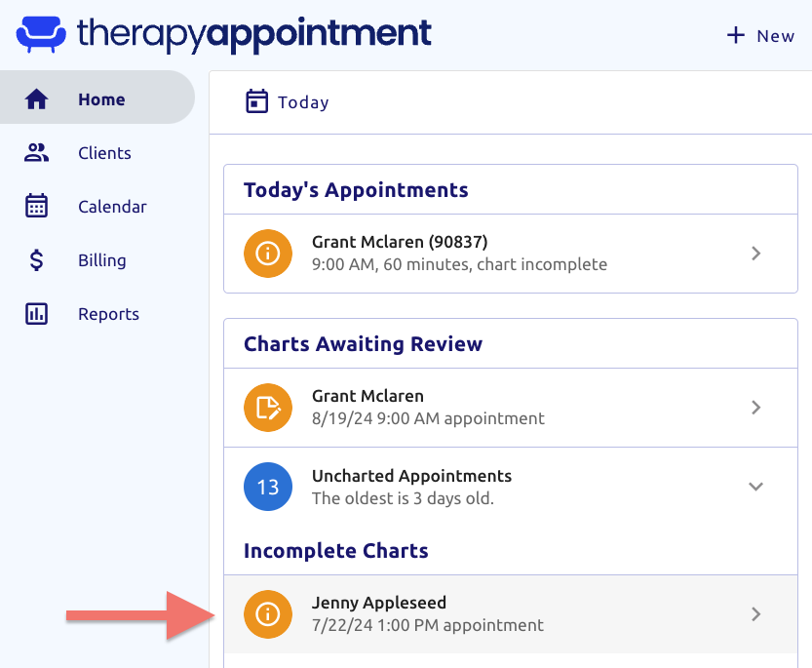Viewport: 812px width, 668px height.
Task: Open the Jenny Appleseed 7/22/24 appointment row
Action: click(511, 614)
